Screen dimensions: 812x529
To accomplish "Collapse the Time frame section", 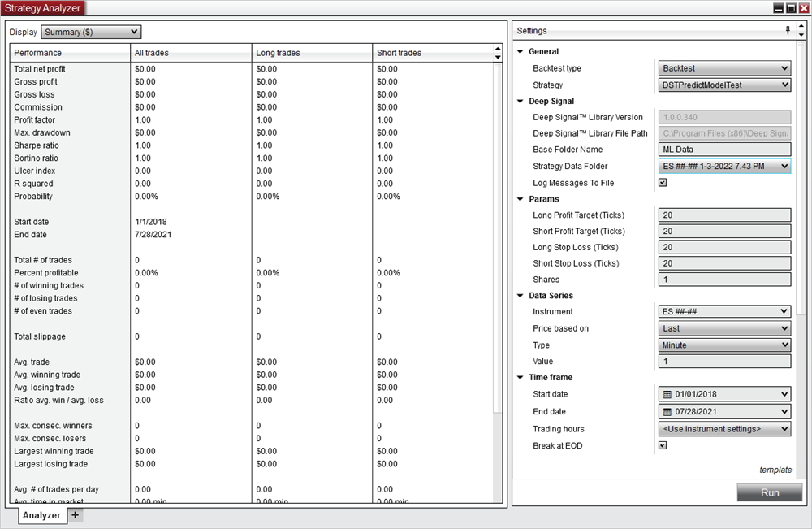I will pyautogui.click(x=520, y=377).
